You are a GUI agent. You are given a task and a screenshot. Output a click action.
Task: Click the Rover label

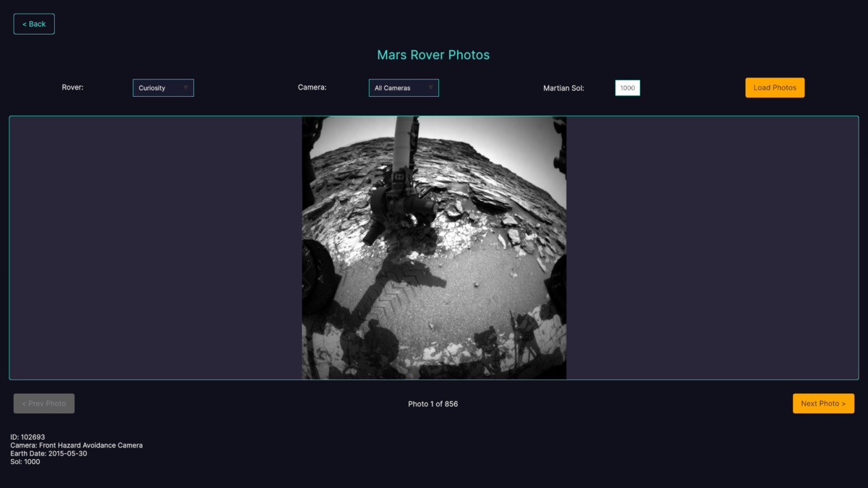72,87
